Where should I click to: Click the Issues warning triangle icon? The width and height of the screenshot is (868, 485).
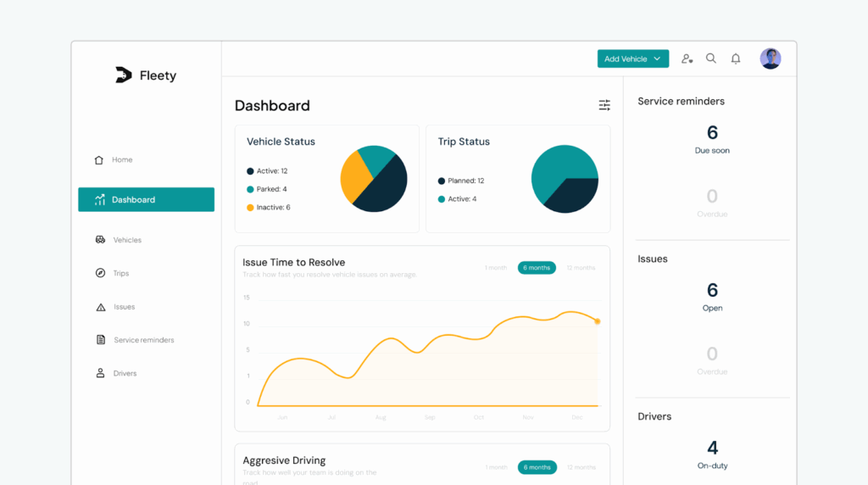101,307
